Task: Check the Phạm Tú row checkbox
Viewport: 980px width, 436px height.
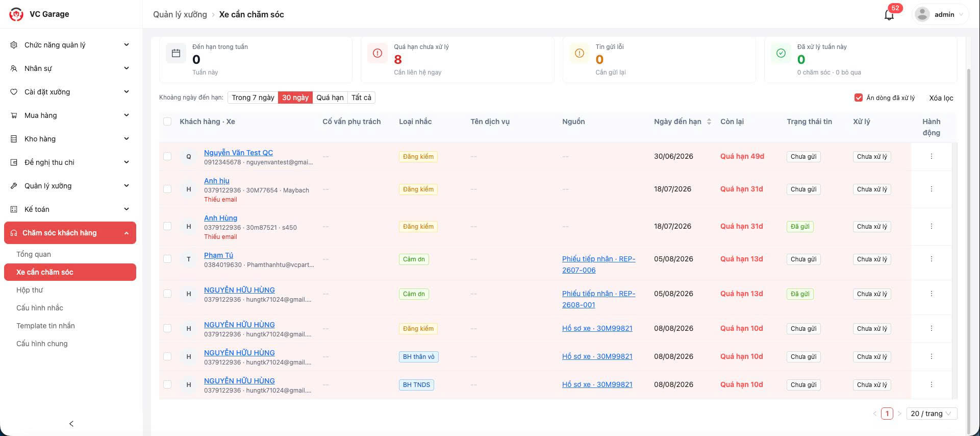Action: tap(167, 259)
